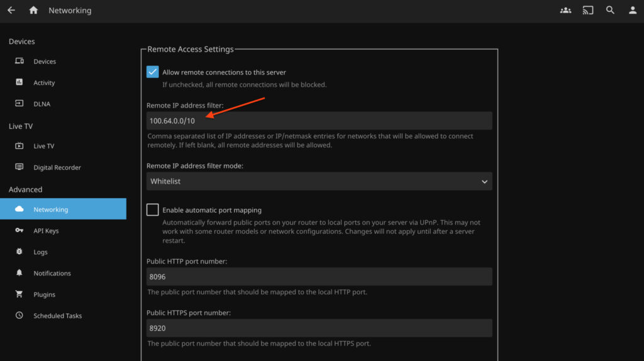Screen dimensions: 644x361
Task: Click the Cast to device icon
Action: [588, 11]
